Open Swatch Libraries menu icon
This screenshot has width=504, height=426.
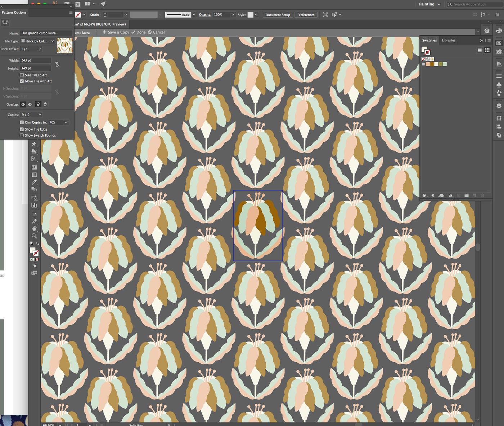tap(425, 195)
